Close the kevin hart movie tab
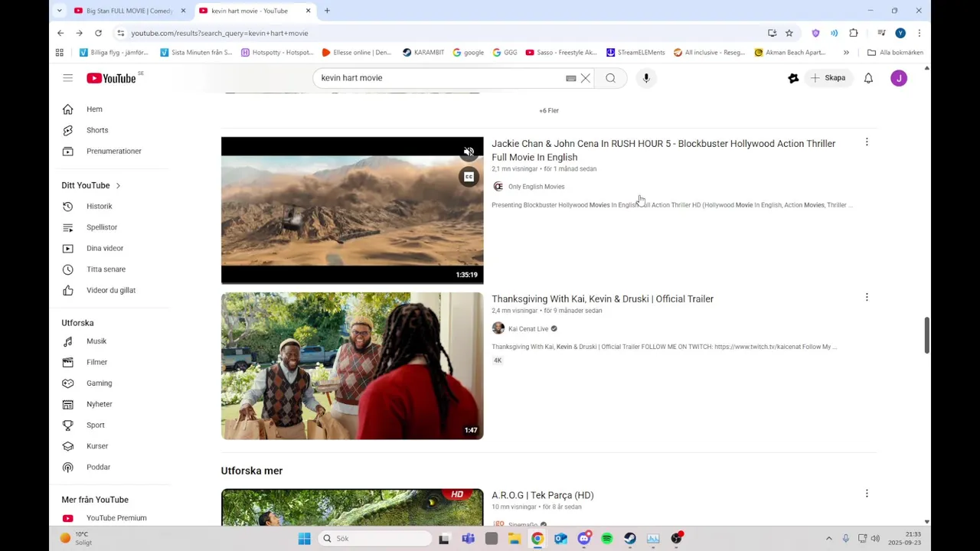The image size is (980, 551). (x=308, y=11)
